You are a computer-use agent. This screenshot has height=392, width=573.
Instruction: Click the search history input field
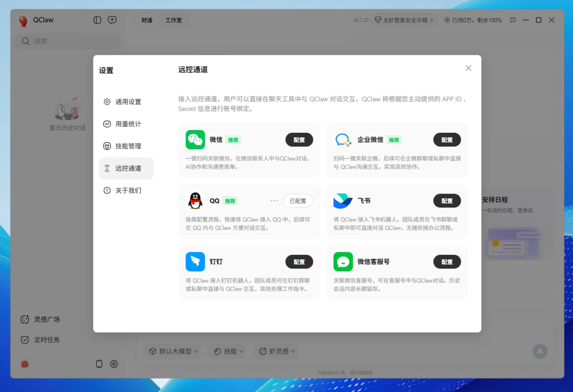[x=68, y=41]
